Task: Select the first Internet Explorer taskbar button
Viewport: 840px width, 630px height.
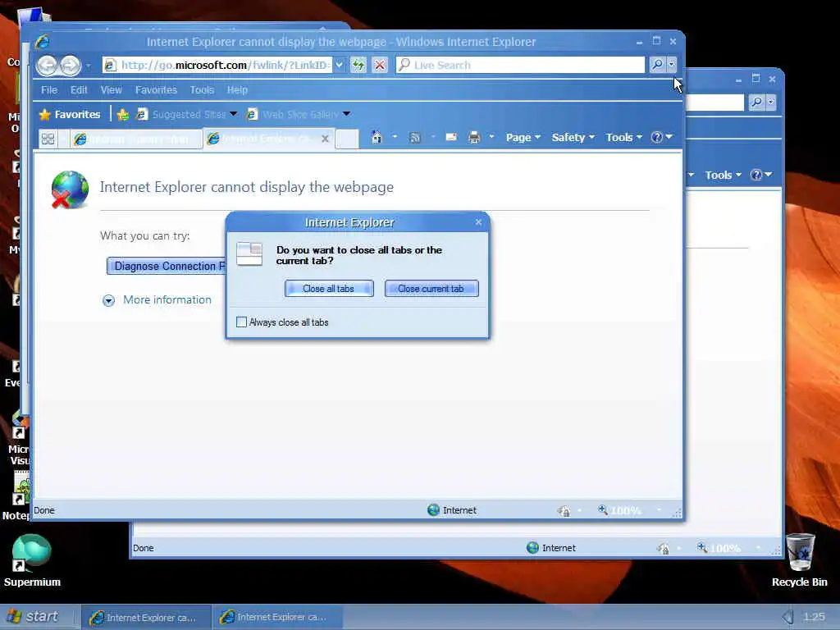Action: tap(146, 618)
